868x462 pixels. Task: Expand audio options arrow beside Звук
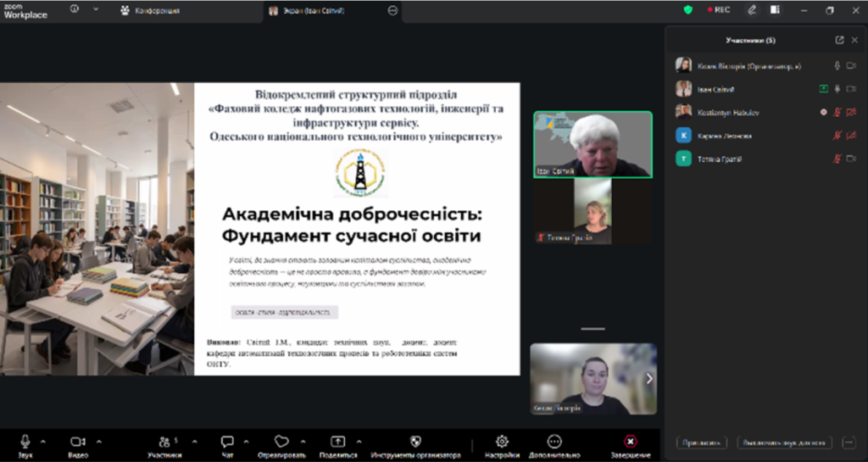43,442
